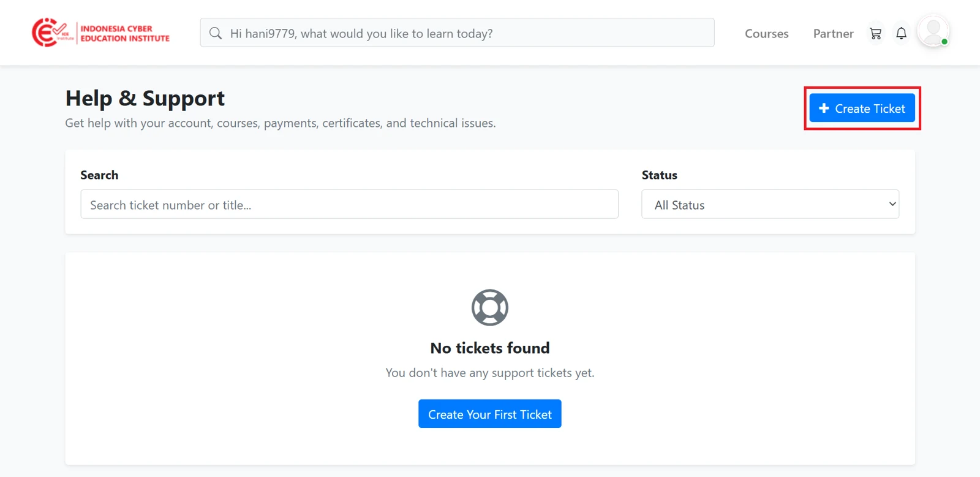Viewport: 980px width, 477px height.
Task: Click Indonesia Cyber Education Institute logo text
Action: (125, 33)
